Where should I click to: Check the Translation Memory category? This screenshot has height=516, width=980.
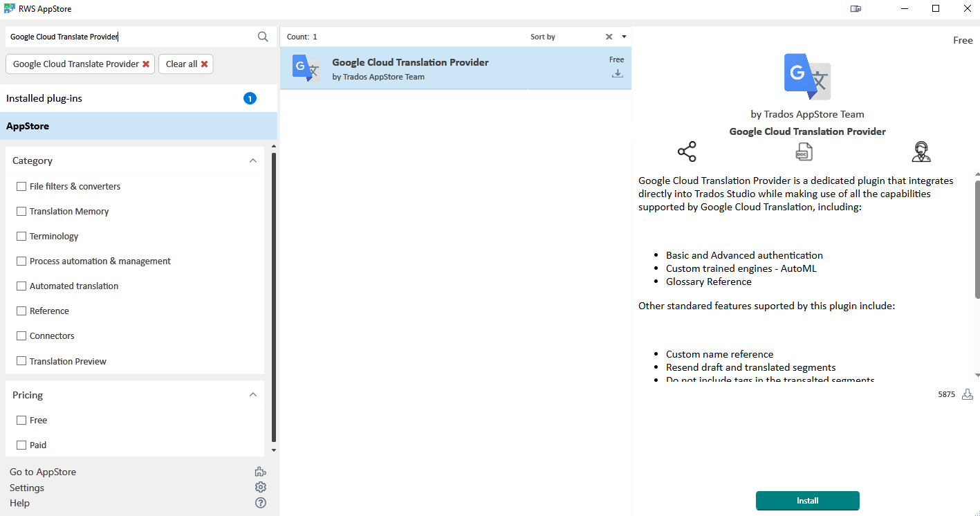(21, 212)
